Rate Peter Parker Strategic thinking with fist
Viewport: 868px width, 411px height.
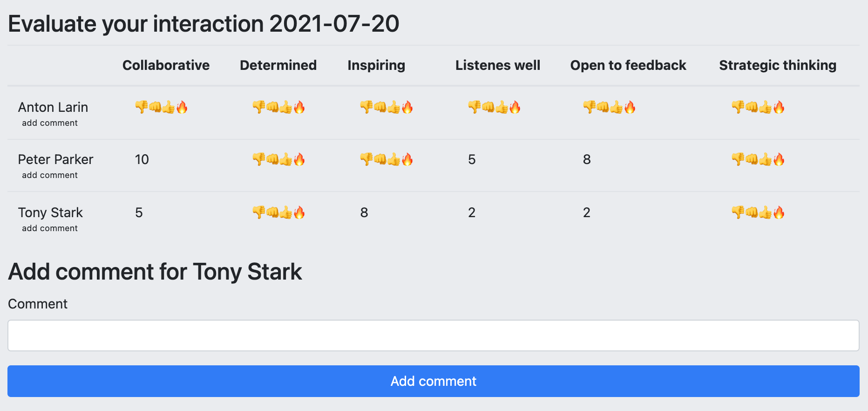click(x=752, y=159)
